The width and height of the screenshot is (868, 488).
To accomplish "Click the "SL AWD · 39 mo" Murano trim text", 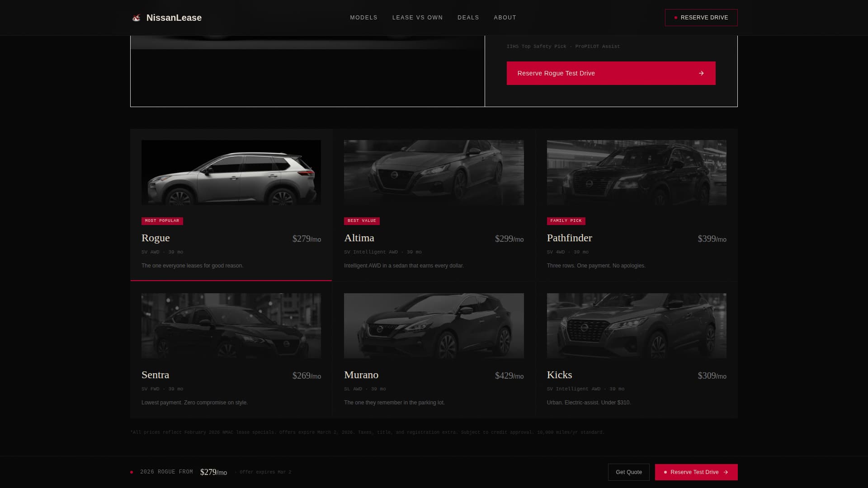I will pyautogui.click(x=365, y=389).
